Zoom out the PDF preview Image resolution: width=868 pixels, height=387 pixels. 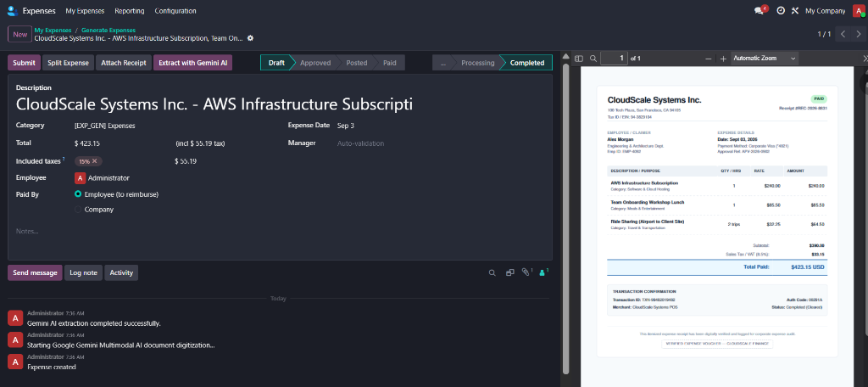click(x=708, y=59)
